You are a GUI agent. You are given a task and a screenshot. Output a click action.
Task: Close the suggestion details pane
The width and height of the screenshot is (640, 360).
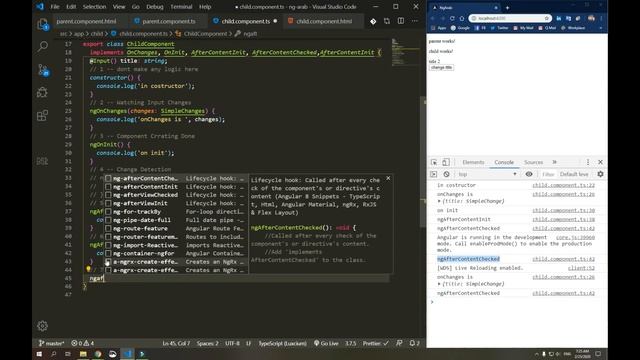click(388, 178)
